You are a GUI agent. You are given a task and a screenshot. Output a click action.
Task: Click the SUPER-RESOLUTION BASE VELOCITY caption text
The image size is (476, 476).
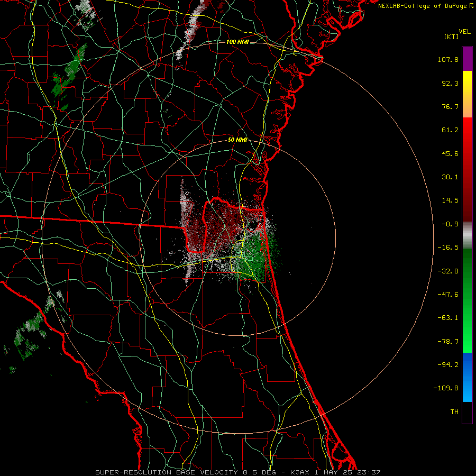pos(167,472)
